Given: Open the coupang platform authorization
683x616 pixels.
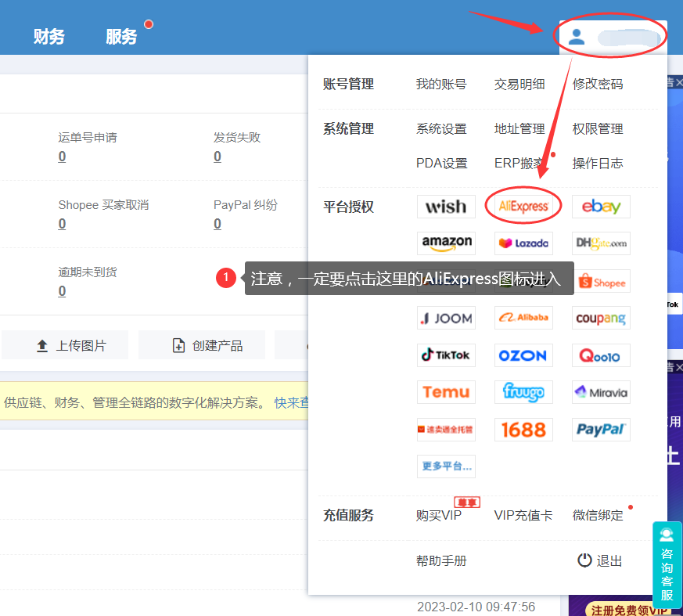Looking at the screenshot, I should tap(601, 318).
